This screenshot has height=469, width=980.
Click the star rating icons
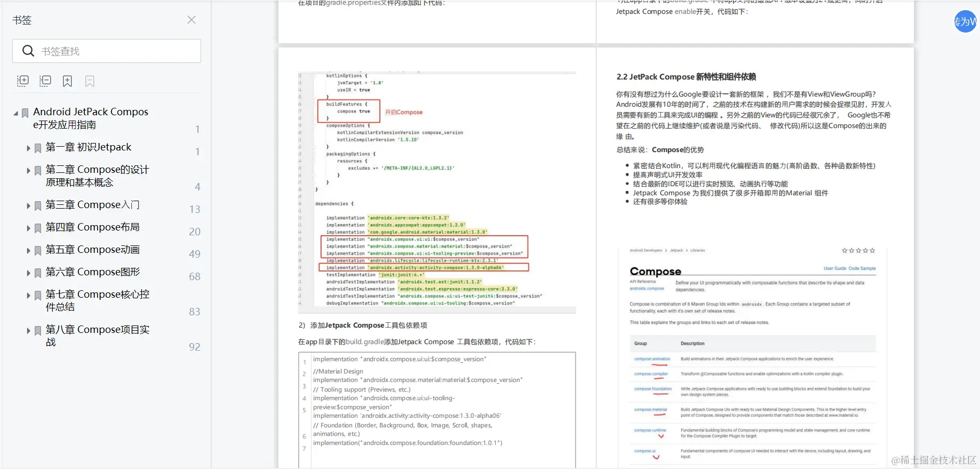point(858,250)
